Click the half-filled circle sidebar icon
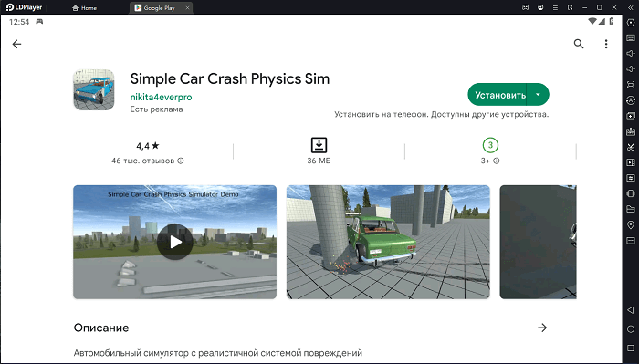The width and height of the screenshot is (639, 364). point(631,193)
